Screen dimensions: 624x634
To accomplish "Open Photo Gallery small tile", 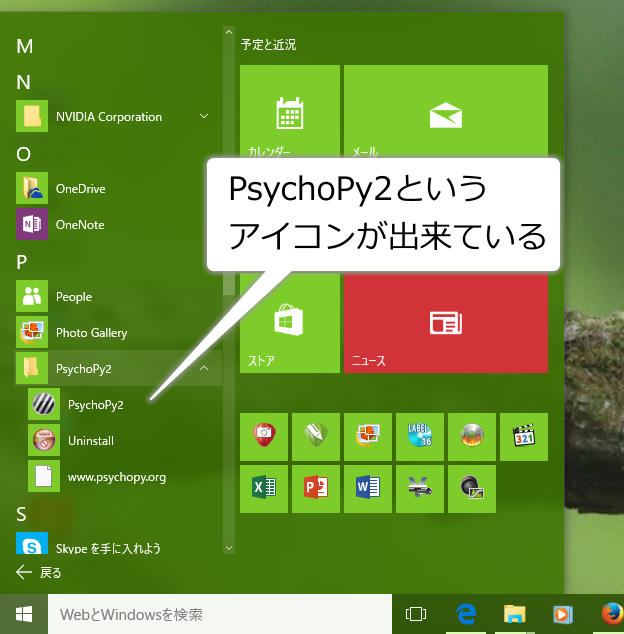I will click(368, 437).
